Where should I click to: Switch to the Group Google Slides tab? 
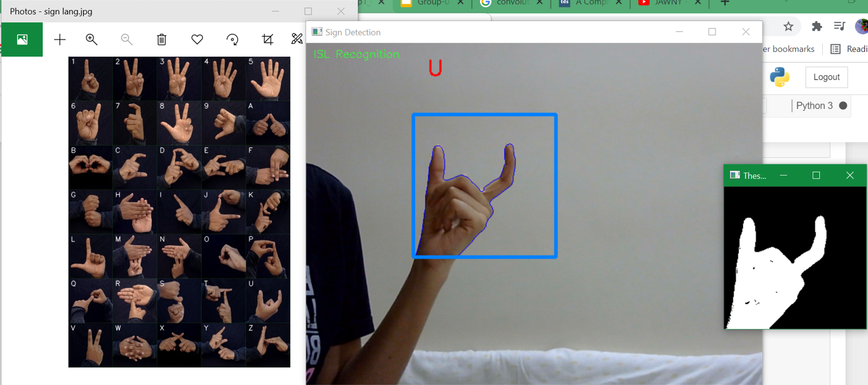click(x=432, y=3)
